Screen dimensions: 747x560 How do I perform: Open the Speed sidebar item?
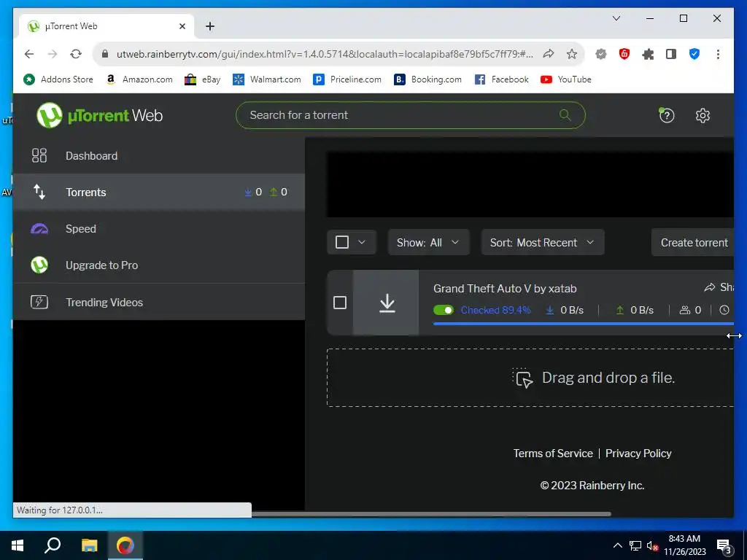pos(158,228)
